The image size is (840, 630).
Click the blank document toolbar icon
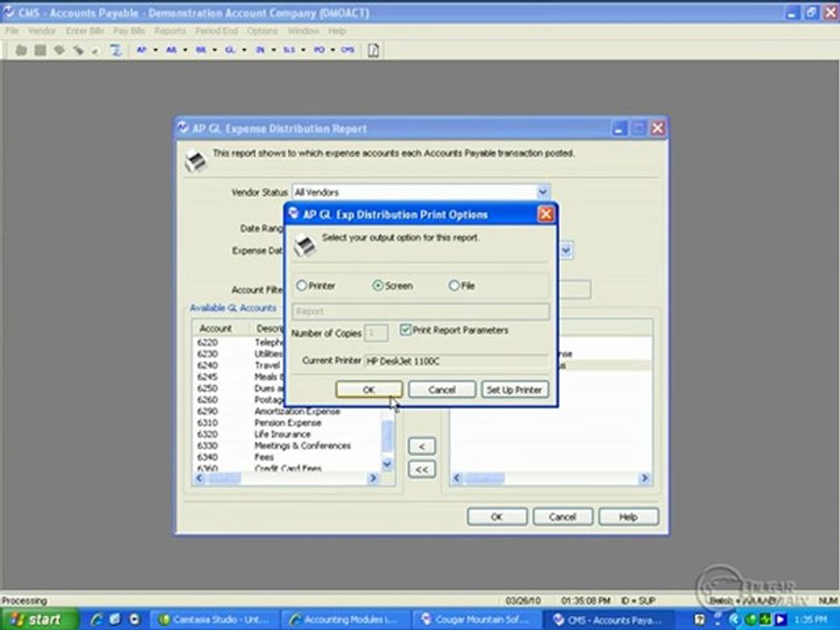pos(374,50)
